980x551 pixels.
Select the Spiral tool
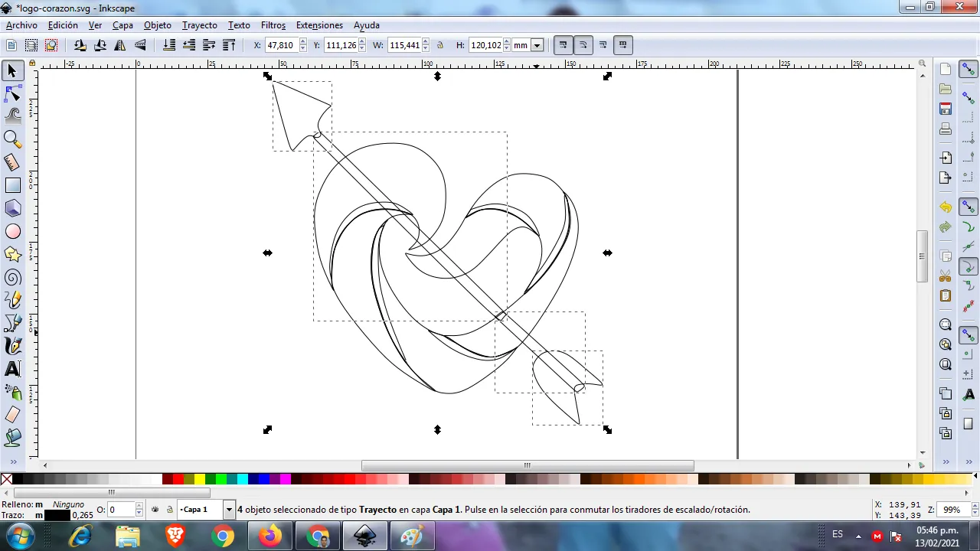[x=12, y=277]
